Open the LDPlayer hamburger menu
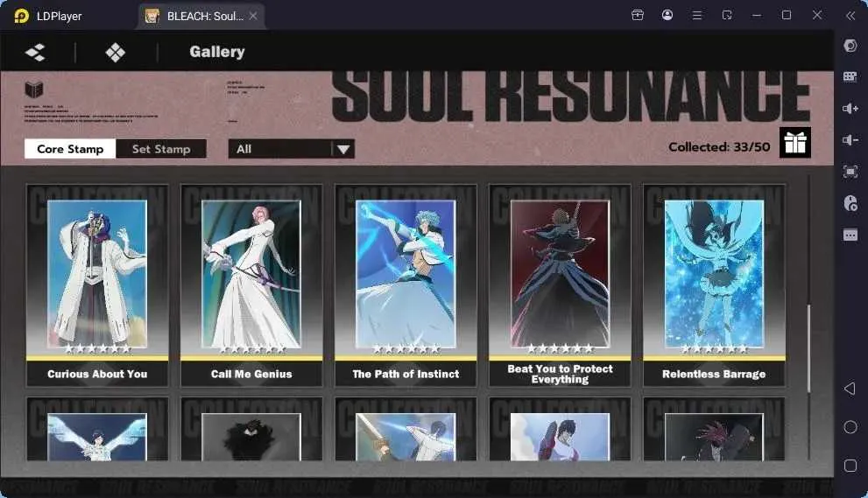Viewport: 868px width, 498px height. [x=697, y=15]
